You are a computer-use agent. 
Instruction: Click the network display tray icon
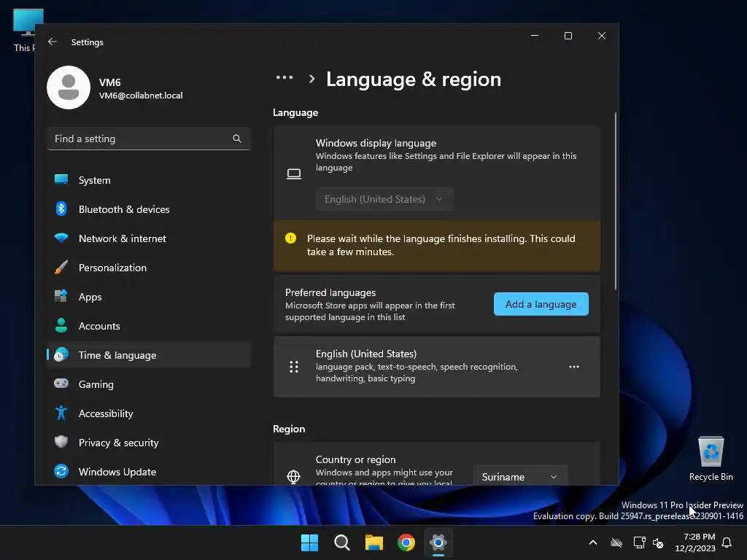point(639,542)
